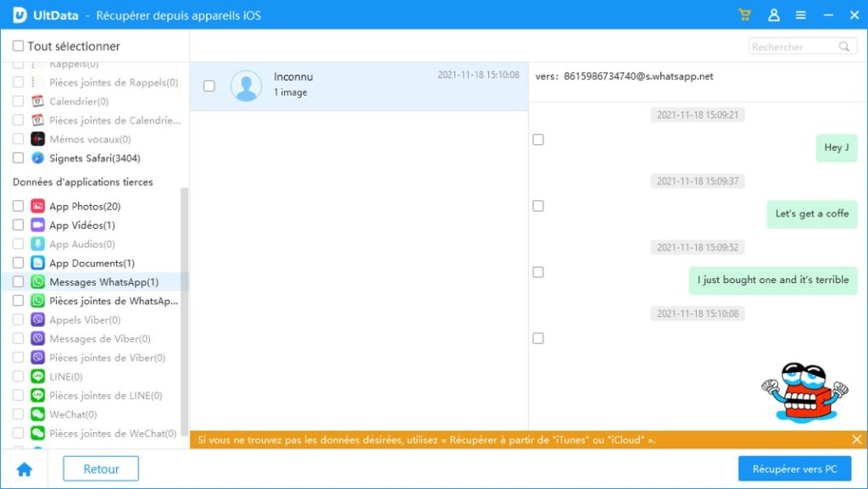Check the Messages WhatsApp checkbox
This screenshot has width=868, height=489.
click(19, 282)
